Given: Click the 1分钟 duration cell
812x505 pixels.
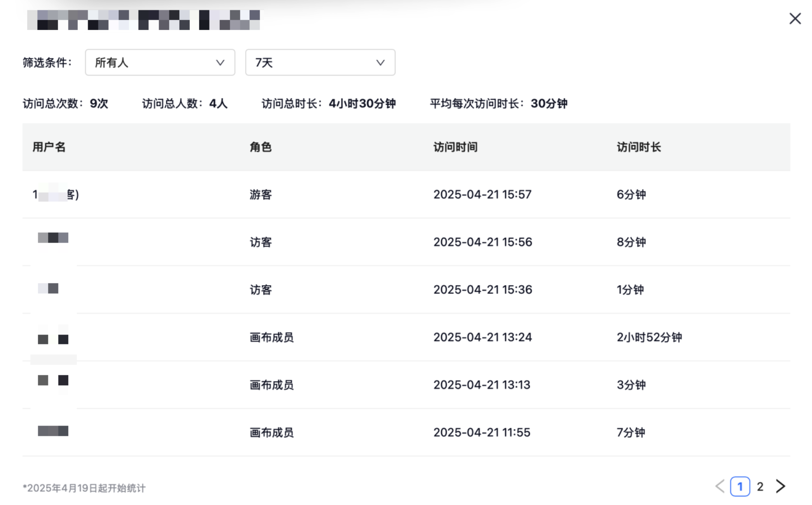Looking at the screenshot, I should pos(630,290).
